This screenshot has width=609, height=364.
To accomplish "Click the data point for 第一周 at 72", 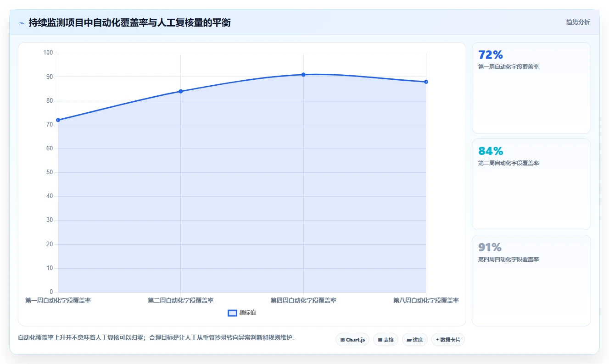I will pos(58,120).
